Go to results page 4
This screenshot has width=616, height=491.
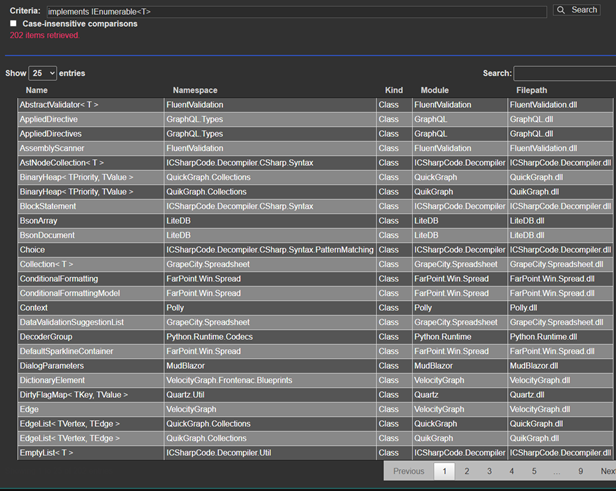[512, 471]
